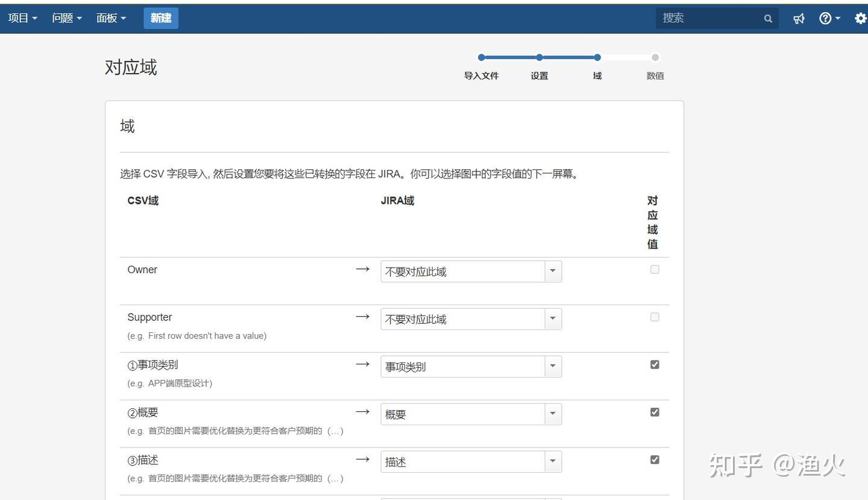Click the feedback megaphone icon
The image size is (868, 500).
[799, 19]
